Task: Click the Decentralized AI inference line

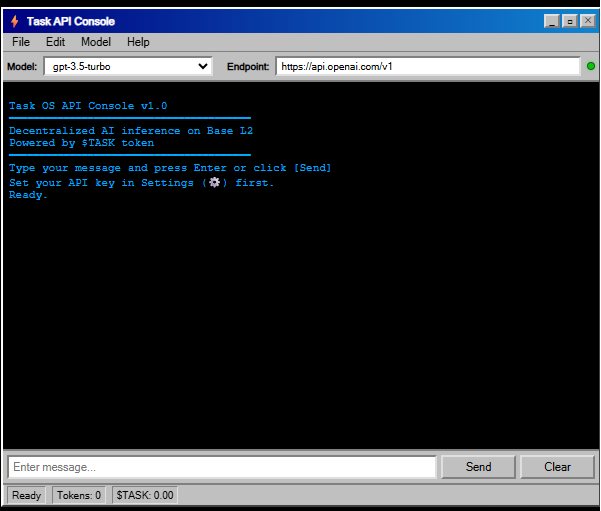Action: click(131, 131)
